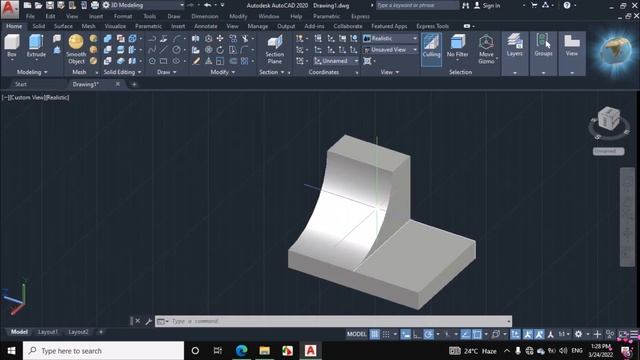Open the Section Plane tool

(275, 49)
